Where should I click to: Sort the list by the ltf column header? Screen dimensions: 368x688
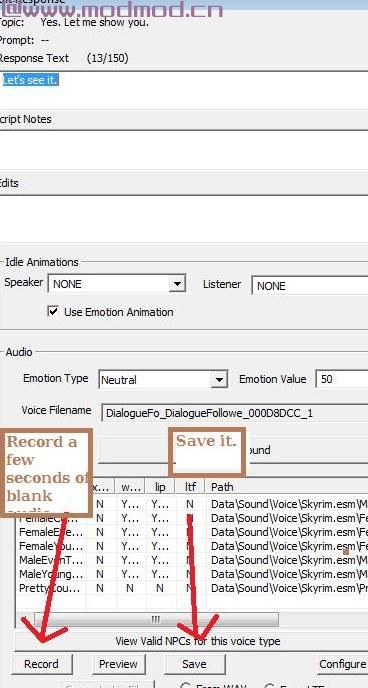[x=190, y=487]
